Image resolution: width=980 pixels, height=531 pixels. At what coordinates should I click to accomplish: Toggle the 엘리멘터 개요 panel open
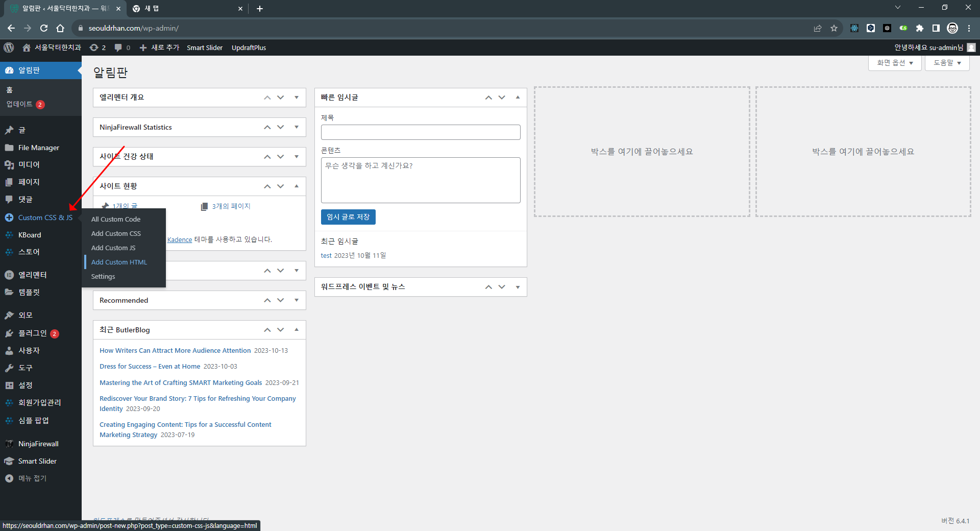(297, 98)
